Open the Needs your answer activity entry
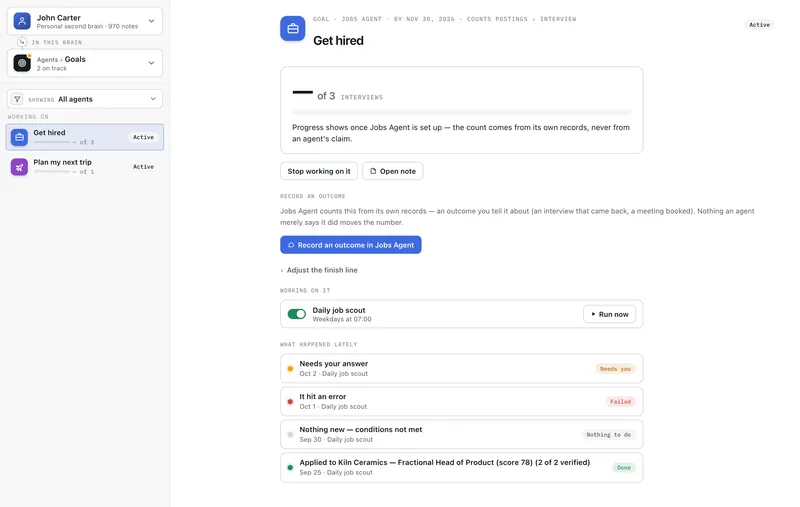 pyautogui.click(x=462, y=369)
